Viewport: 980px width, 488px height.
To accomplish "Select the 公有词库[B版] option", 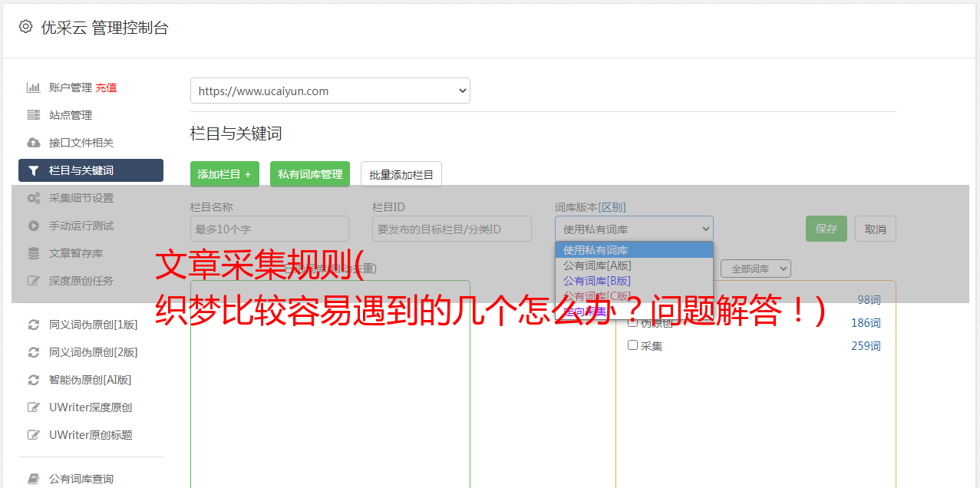I will tap(597, 281).
